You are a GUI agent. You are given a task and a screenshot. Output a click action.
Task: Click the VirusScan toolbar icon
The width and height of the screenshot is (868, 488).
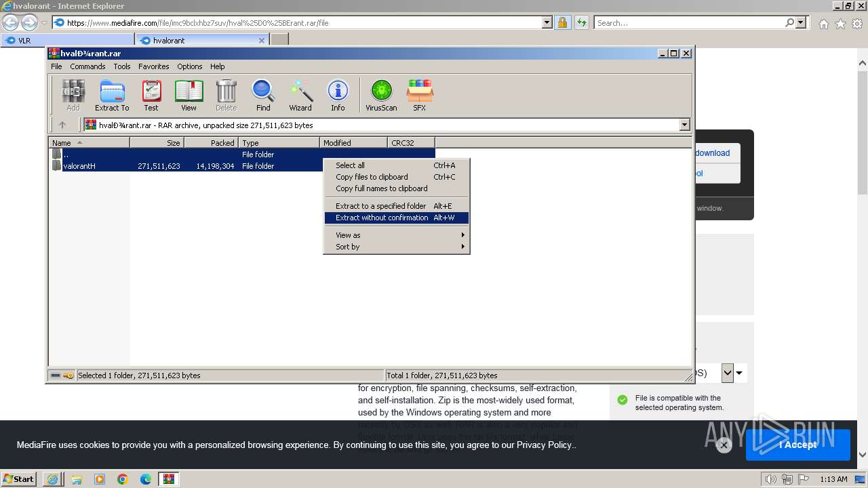tap(381, 95)
